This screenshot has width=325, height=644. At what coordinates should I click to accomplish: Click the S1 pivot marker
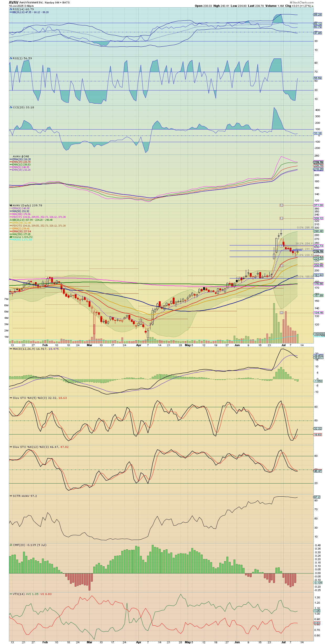pyautogui.click(x=281, y=266)
